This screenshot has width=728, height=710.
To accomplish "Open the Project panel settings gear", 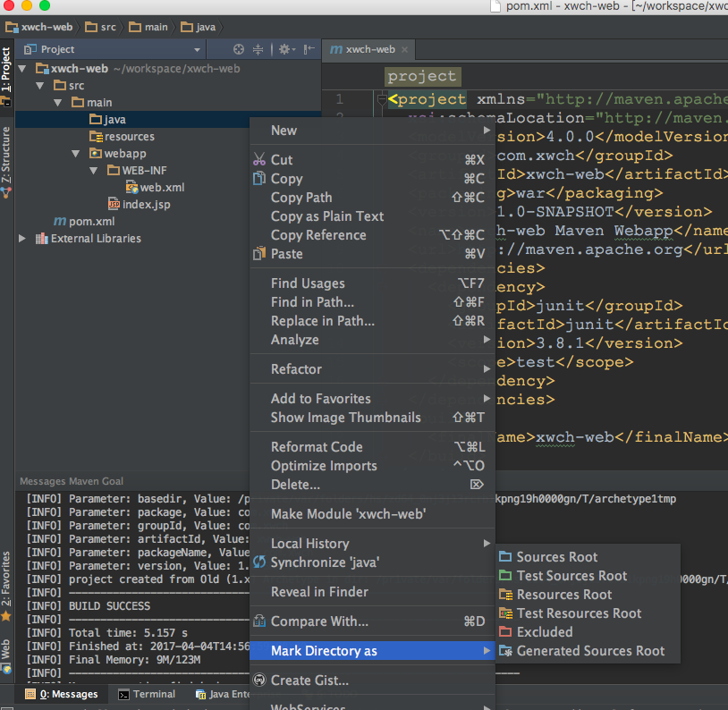I will pos(286,49).
